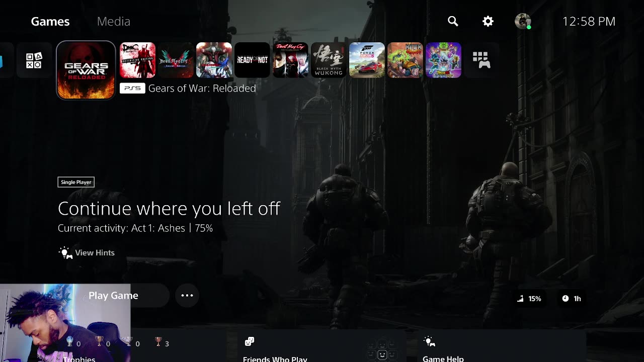
Task: Select the Forza Horizon 5 game tile
Action: [x=367, y=60]
